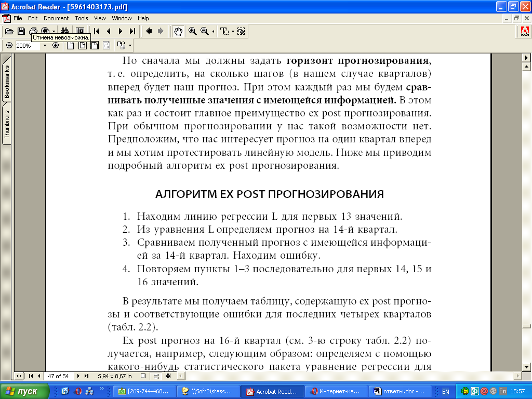
Task: Set the Actual Size page view
Action: coord(70,46)
